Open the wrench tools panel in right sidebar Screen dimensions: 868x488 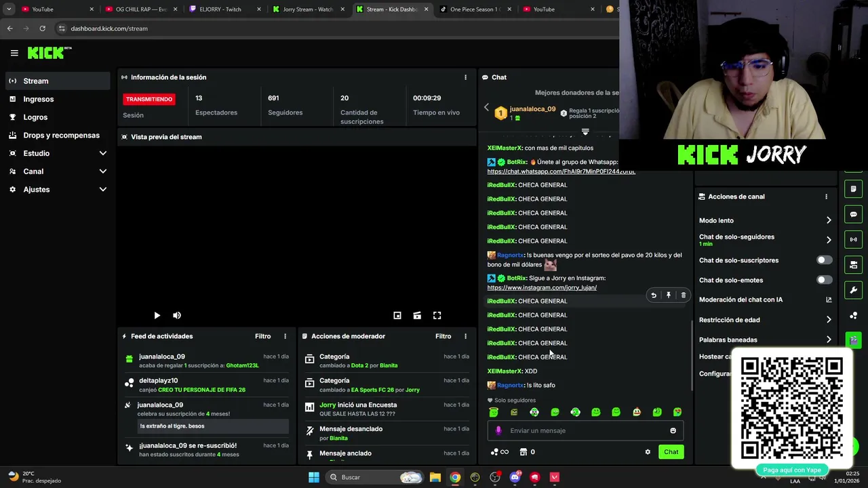[x=854, y=290]
